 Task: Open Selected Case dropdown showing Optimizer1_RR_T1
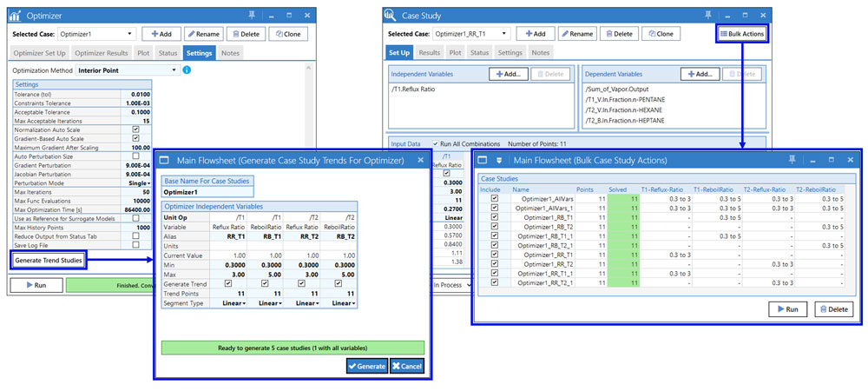click(x=470, y=34)
